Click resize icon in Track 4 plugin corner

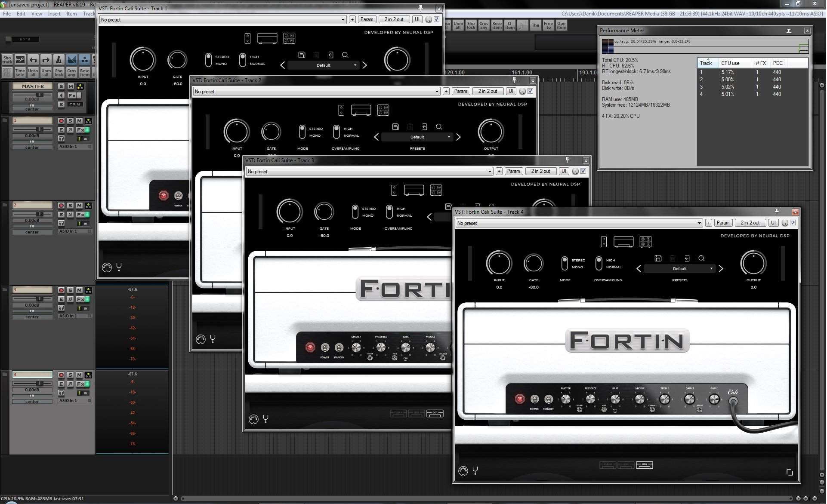[x=790, y=472]
